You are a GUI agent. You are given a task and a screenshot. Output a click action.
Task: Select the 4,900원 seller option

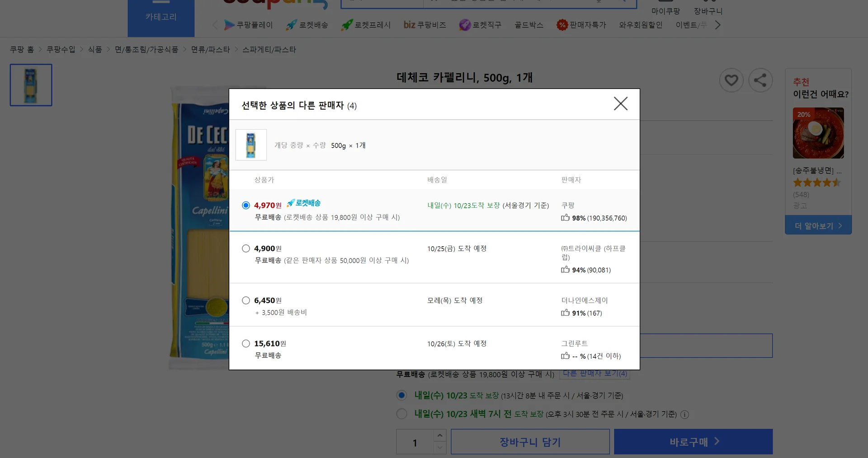(x=246, y=248)
